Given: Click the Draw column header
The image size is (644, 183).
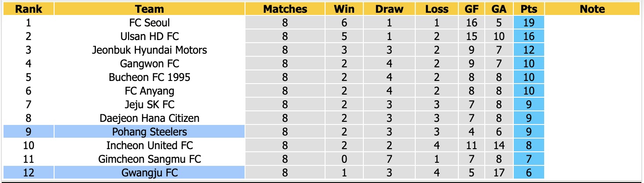Looking at the screenshot, I should pyautogui.click(x=389, y=9).
